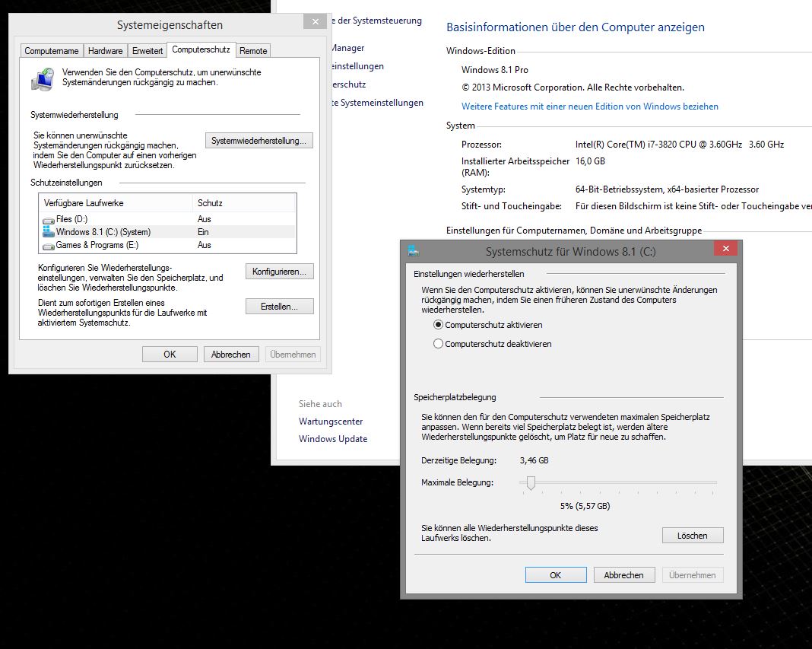Screen dimensions: 812x649
Task: Confirm Systemschutz dialog with OK
Action: [x=556, y=575]
